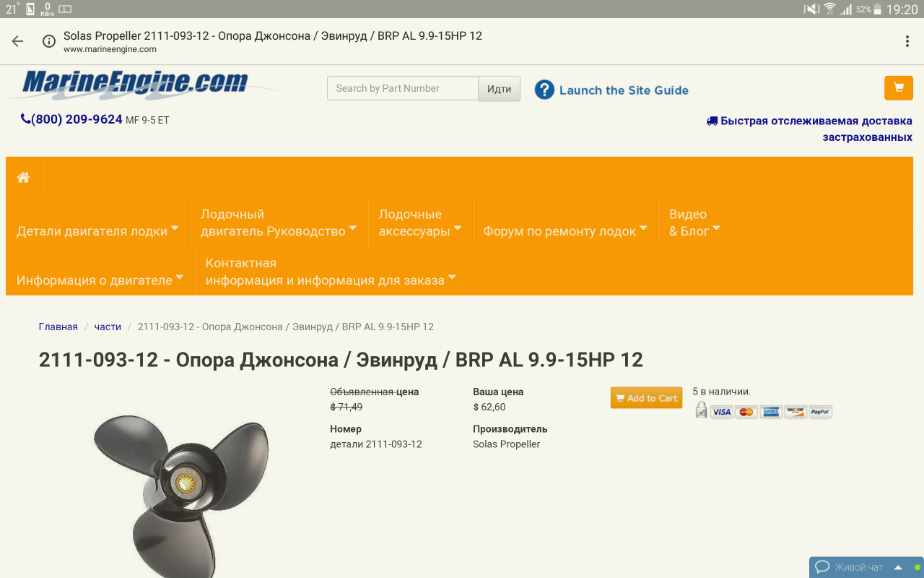Image resolution: width=924 pixels, height=578 pixels.
Task: Open the orange shopping cart icon
Action: [x=898, y=88]
